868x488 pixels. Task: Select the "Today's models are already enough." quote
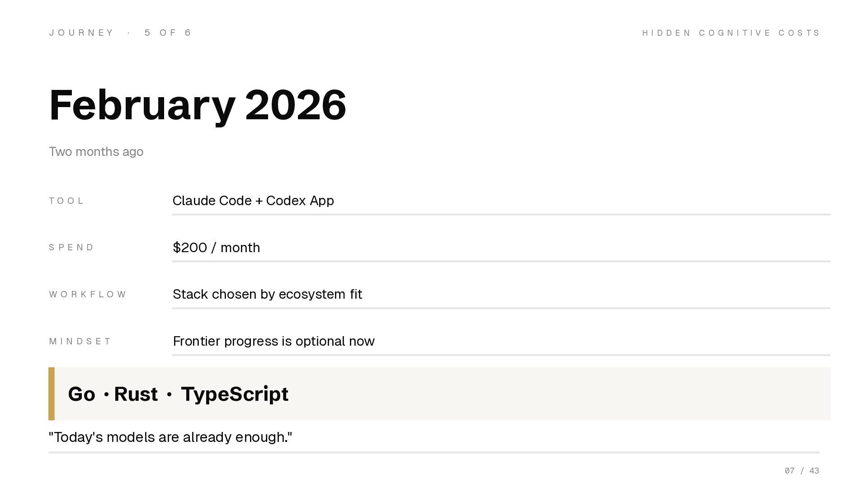pyautogui.click(x=170, y=437)
